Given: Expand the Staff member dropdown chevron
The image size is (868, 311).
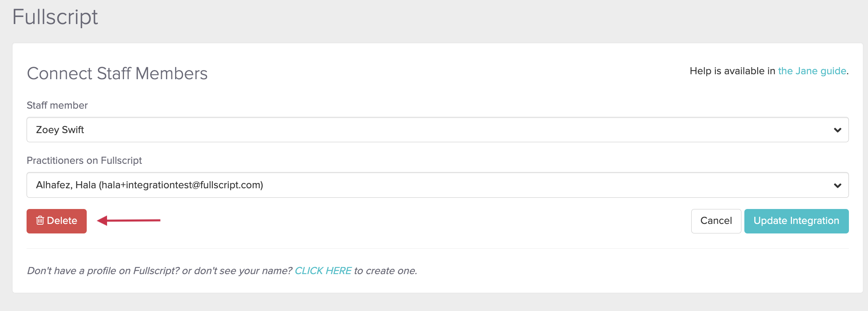Looking at the screenshot, I should 837,130.
